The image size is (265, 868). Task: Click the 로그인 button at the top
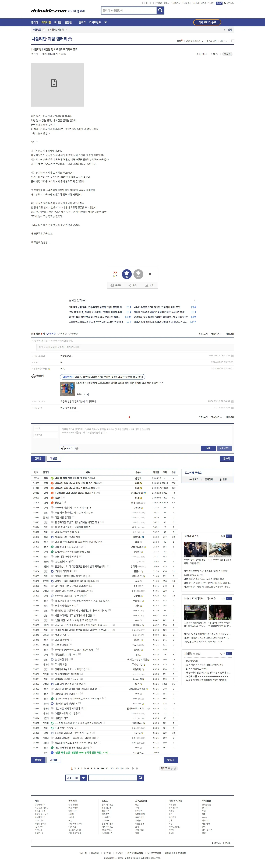click(x=219, y=3)
